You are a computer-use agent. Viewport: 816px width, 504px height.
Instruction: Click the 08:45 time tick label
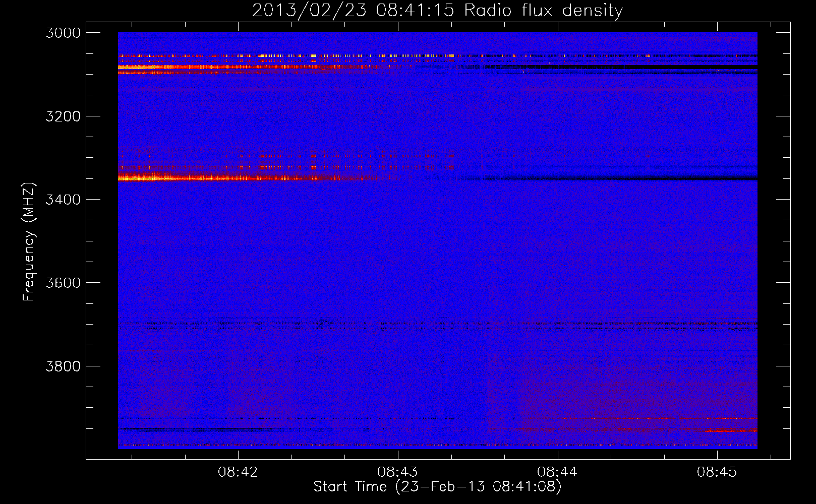[717, 472]
